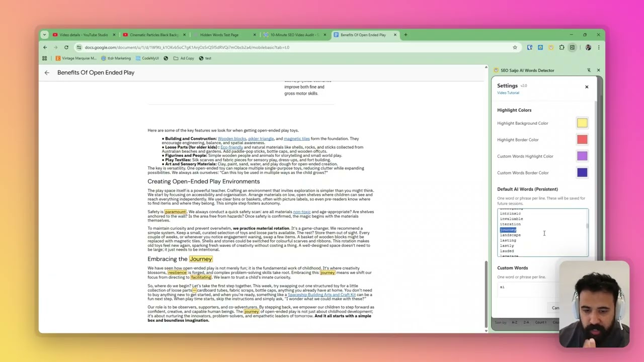Click highlighted word 'facilitating'
This screenshot has height=362, width=644.
pyautogui.click(x=201, y=277)
